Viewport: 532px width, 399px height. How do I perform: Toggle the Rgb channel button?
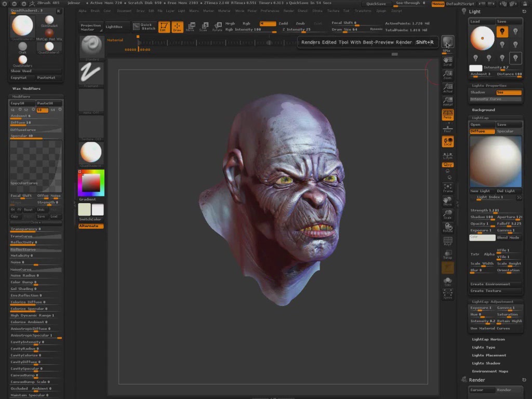(x=246, y=23)
